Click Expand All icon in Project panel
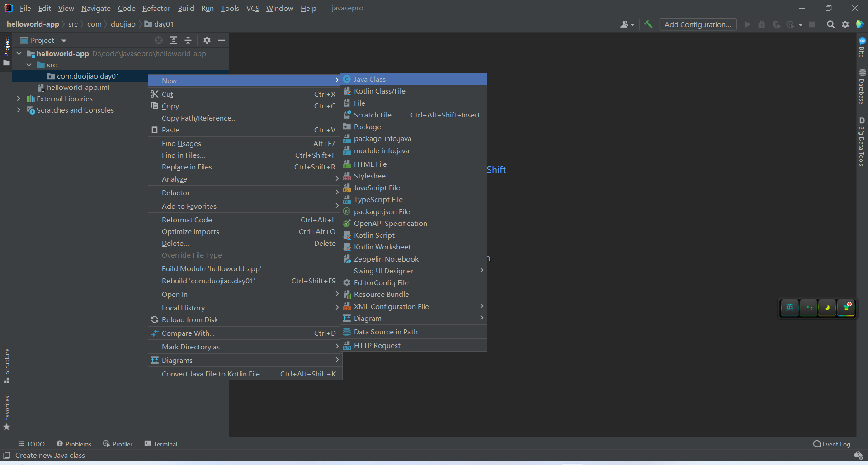This screenshot has height=465, width=868. (x=174, y=40)
